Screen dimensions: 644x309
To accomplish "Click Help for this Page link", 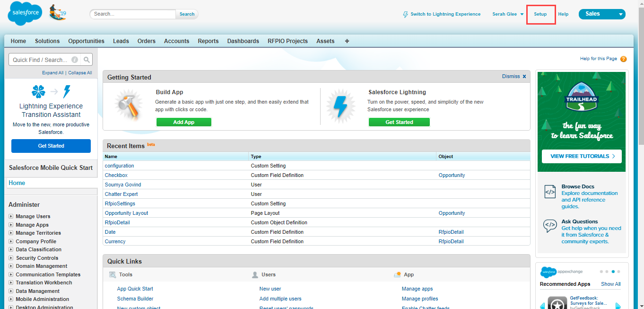I will [599, 59].
